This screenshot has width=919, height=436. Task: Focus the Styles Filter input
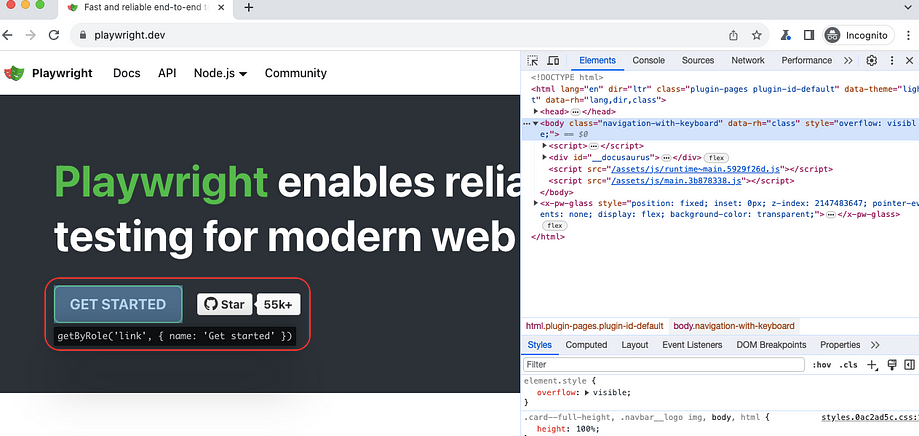[x=664, y=365]
